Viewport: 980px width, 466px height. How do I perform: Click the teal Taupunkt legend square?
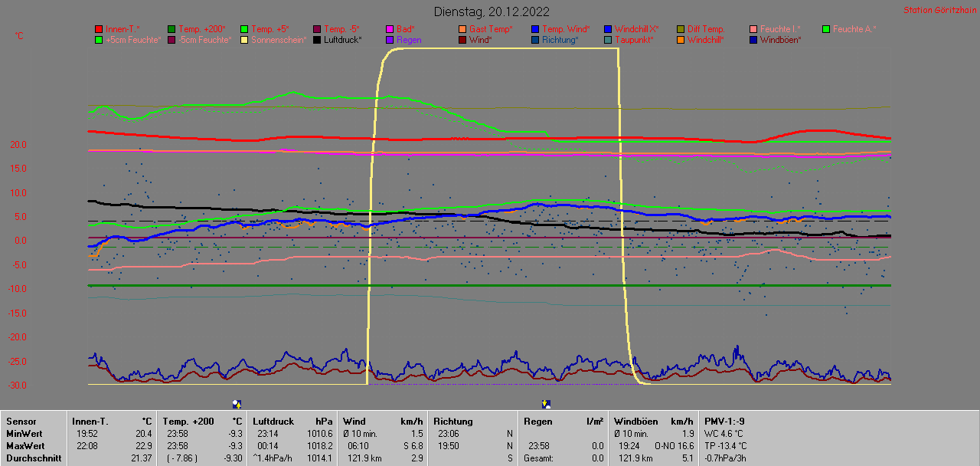click(x=608, y=40)
